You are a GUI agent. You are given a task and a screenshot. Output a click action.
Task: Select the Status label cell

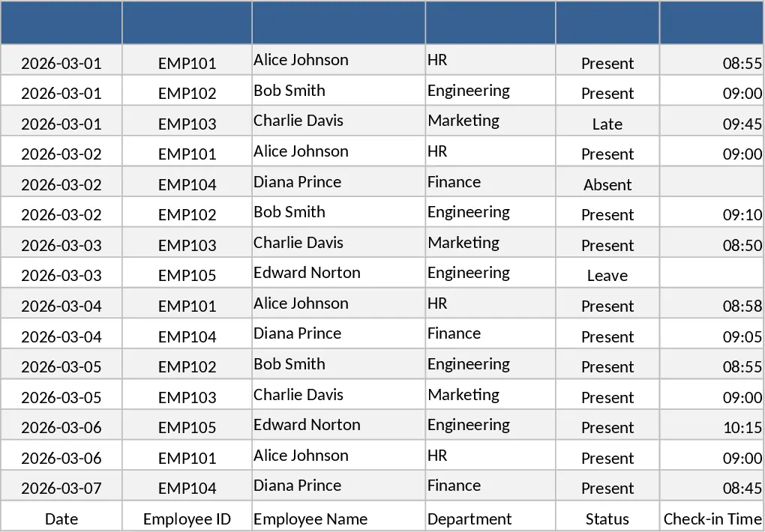[607, 516]
